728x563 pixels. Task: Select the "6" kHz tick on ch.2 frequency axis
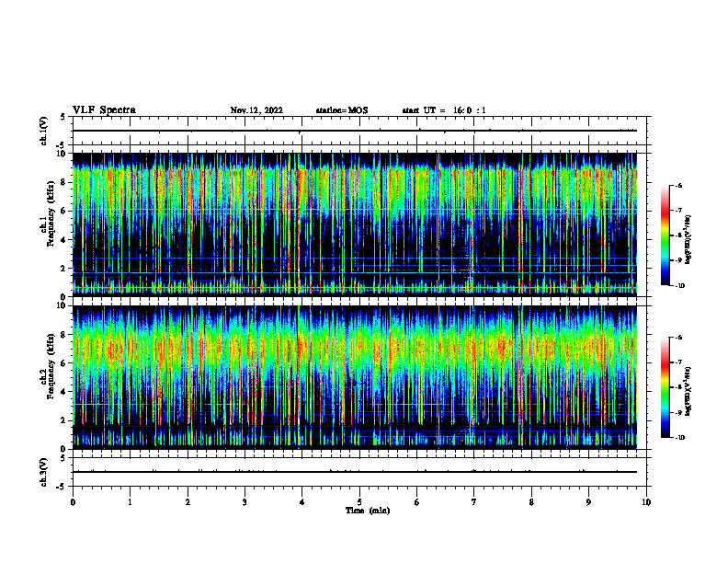pos(64,363)
